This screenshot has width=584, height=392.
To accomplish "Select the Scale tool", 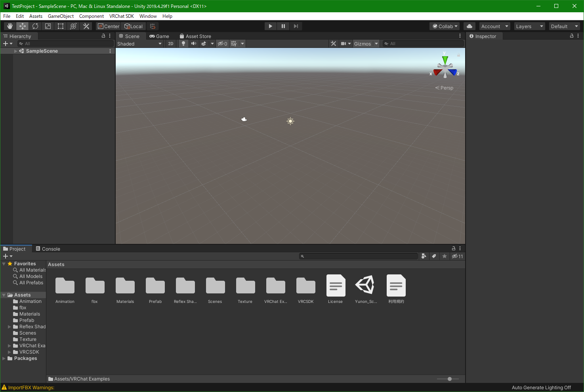I will click(x=48, y=26).
